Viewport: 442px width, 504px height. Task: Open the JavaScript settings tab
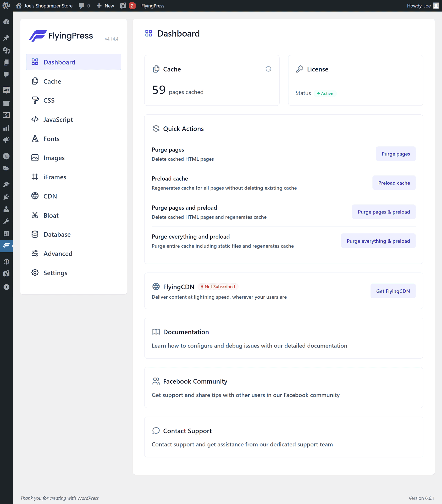click(74, 120)
